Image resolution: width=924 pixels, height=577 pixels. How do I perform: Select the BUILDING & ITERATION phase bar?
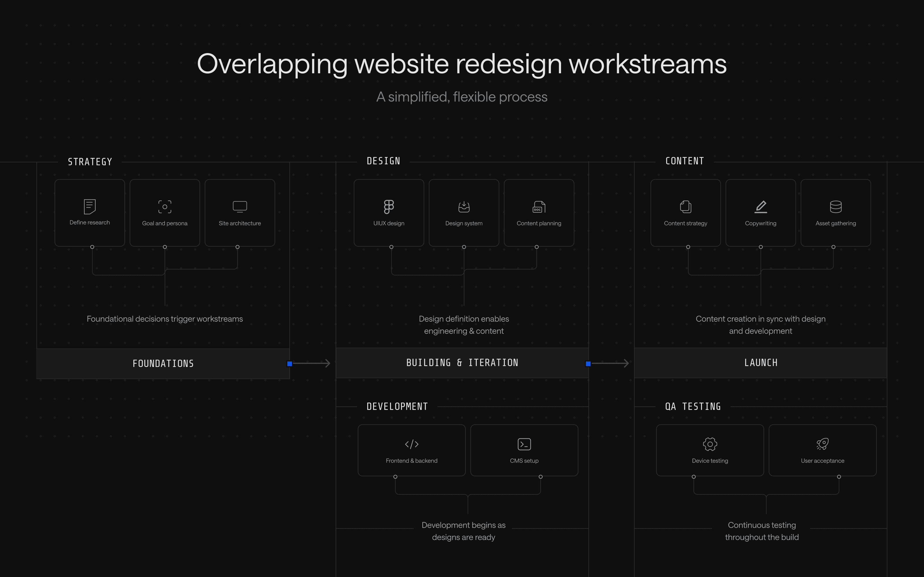pos(462,363)
